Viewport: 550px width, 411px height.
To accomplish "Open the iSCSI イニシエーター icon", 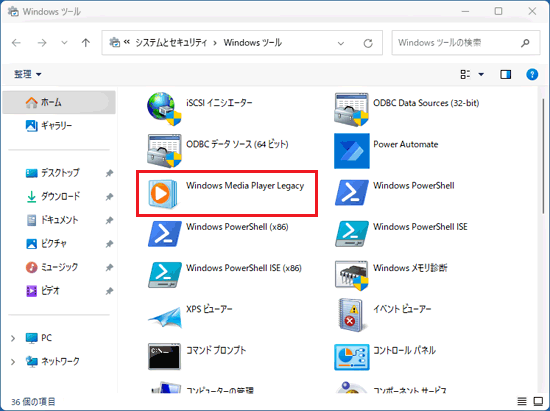I will click(x=164, y=109).
